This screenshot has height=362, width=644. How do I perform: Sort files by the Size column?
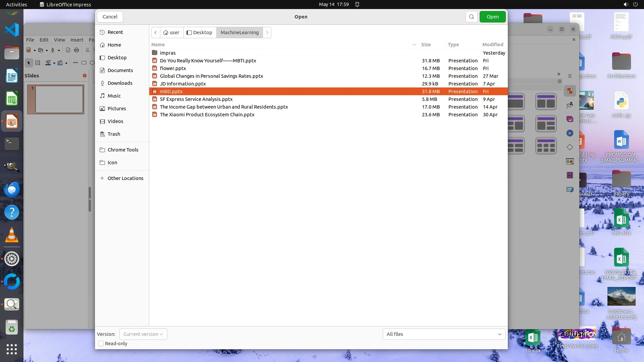(426, 45)
